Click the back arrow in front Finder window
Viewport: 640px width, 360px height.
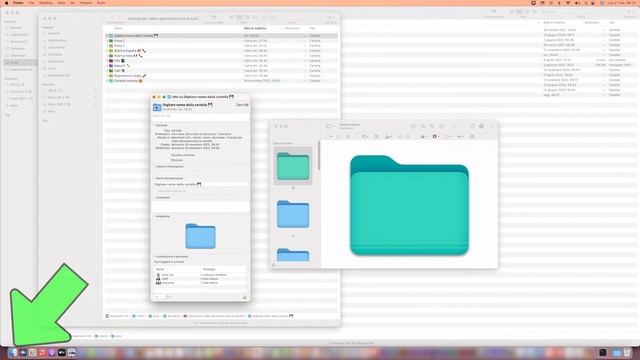point(113,18)
